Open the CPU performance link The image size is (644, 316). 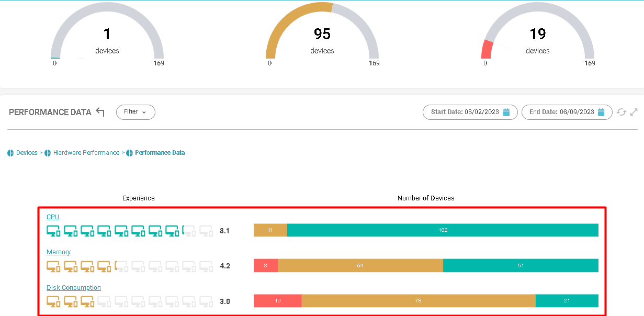pos(53,217)
